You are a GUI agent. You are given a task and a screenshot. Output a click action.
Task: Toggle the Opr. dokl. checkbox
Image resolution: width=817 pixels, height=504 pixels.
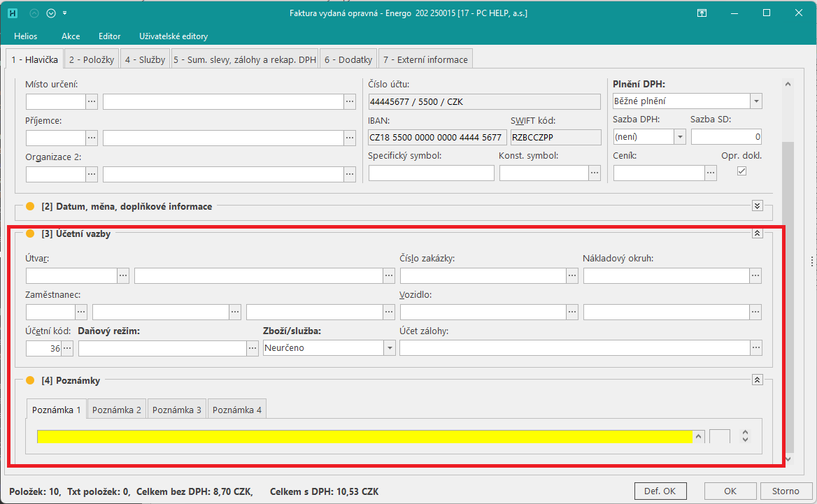[742, 171]
